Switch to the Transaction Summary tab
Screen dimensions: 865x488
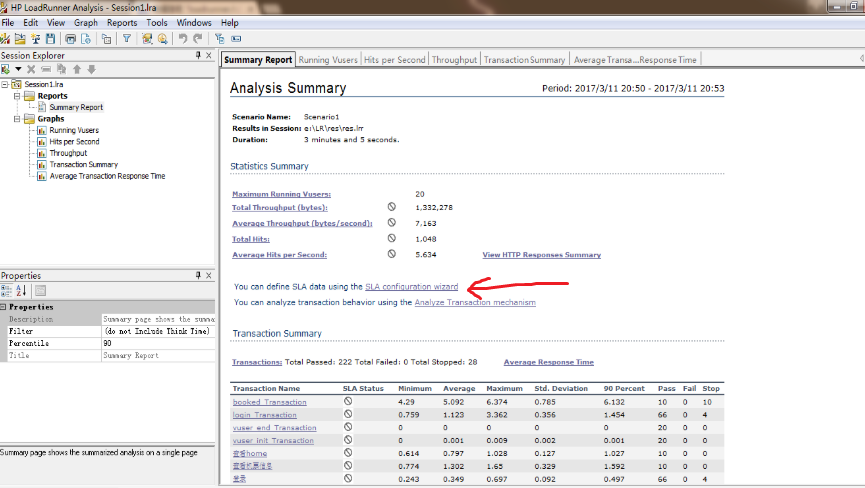coord(524,60)
